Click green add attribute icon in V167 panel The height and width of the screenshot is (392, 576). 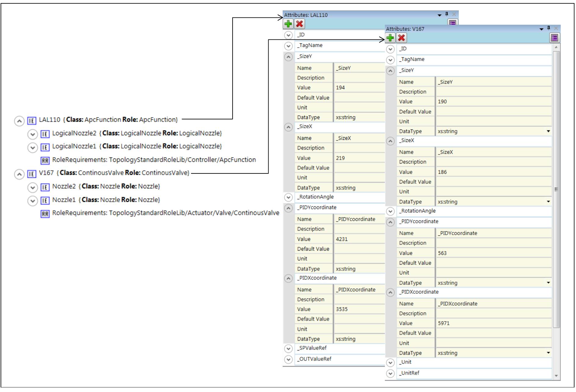tap(390, 38)
